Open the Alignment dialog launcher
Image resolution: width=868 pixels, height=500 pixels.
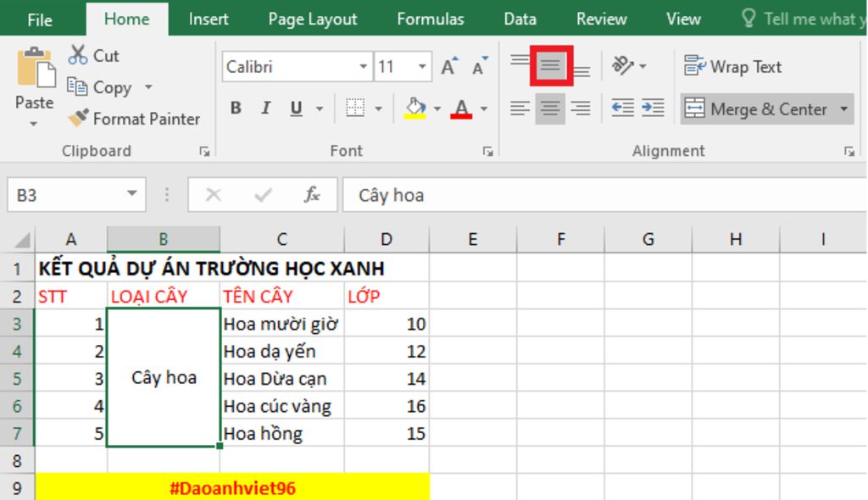(x=849, y=152)
